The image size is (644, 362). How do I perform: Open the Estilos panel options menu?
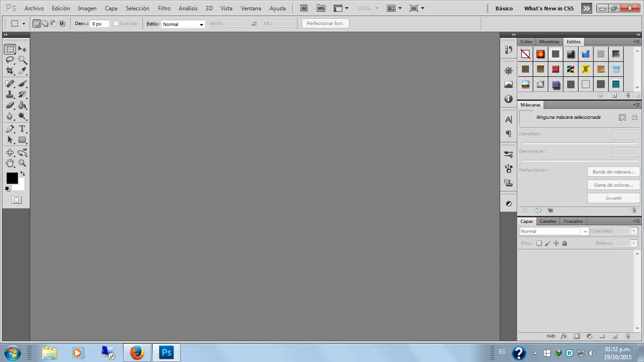[x=636, y=41]
